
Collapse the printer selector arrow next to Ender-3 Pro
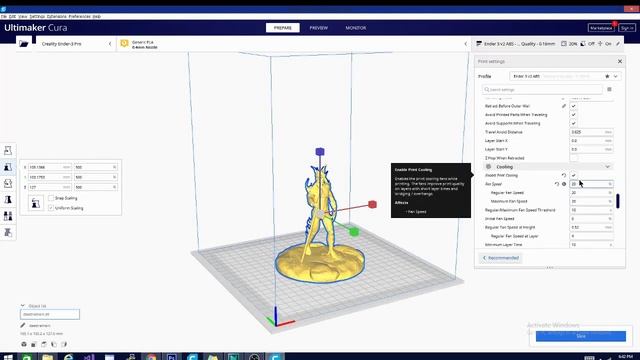tap(110, 44)
